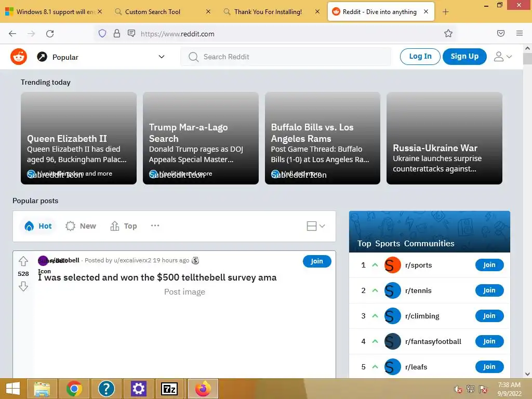532x399 pixels.
Task: Downvote the tellthebell survey post
Action: point(23,286)
